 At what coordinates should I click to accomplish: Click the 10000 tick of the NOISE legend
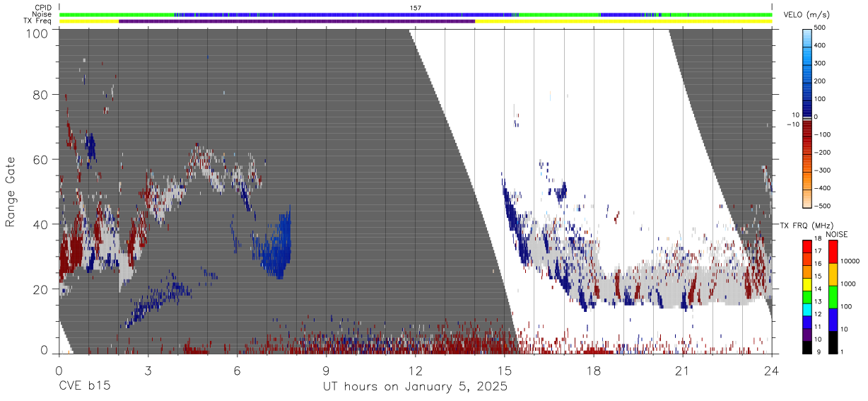pyautogui.click(x=850, y=261)
